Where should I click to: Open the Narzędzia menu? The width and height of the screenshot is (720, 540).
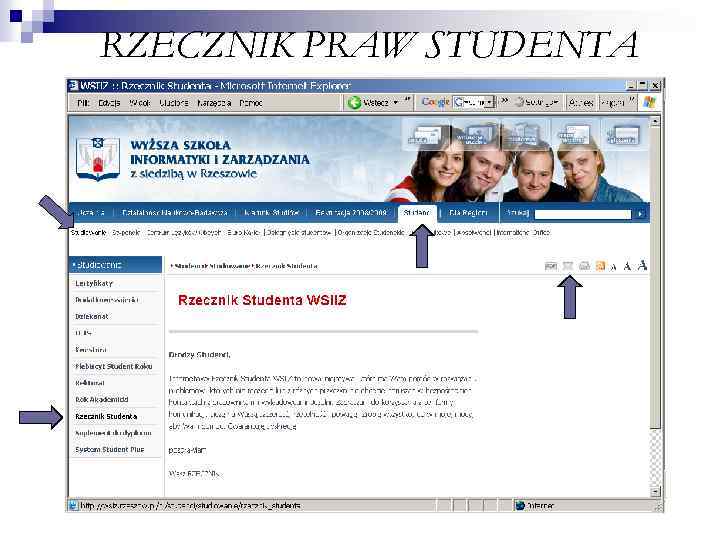pyautogui.click(x=214, y=103)
